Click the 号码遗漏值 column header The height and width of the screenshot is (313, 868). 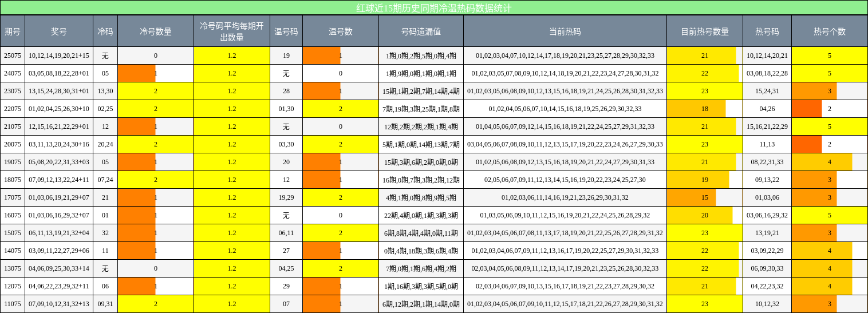pyautogui.click(x=421, y=31)
